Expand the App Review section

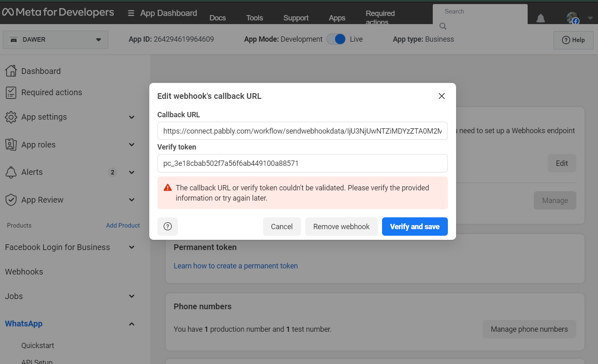132,200
